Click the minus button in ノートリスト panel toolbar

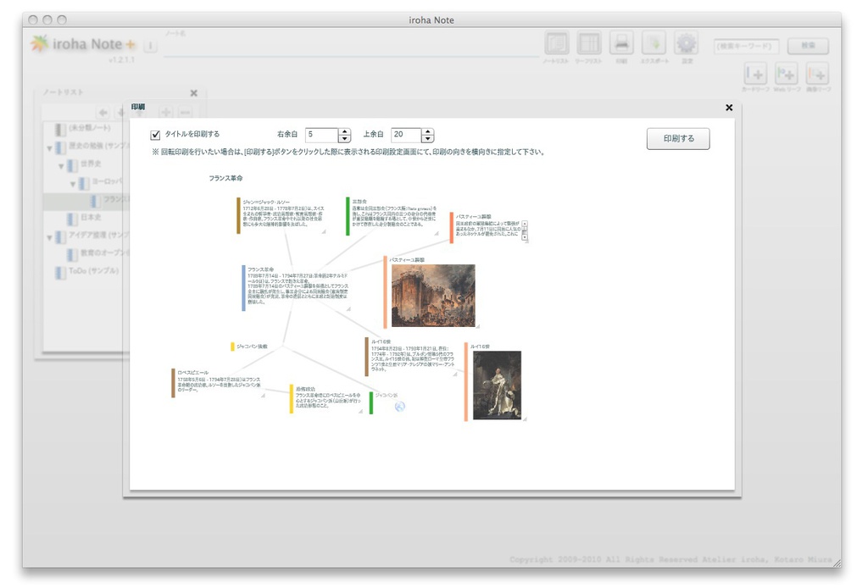[185, 113]
